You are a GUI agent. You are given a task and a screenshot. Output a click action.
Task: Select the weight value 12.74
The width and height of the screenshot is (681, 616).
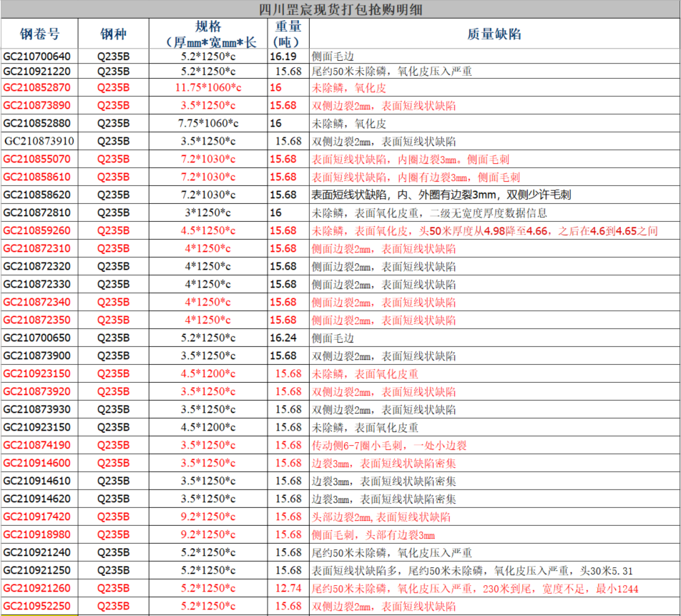tap(288, 588)
